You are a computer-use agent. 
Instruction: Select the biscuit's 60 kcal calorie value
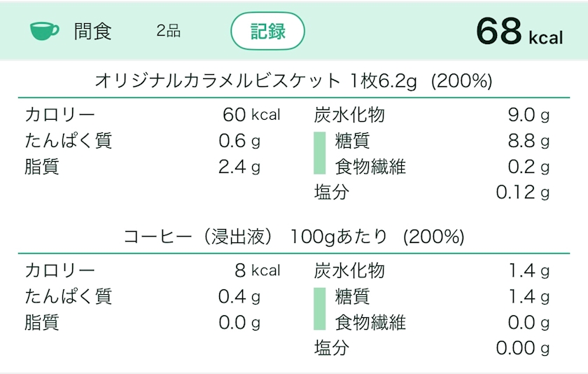[x=251, y=115]
